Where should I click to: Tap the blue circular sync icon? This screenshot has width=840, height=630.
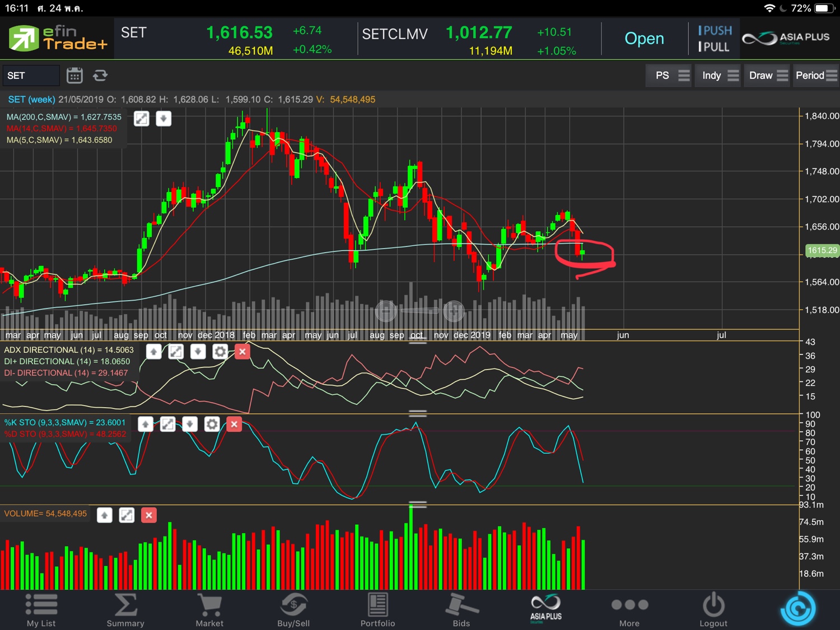coord(798,608)
